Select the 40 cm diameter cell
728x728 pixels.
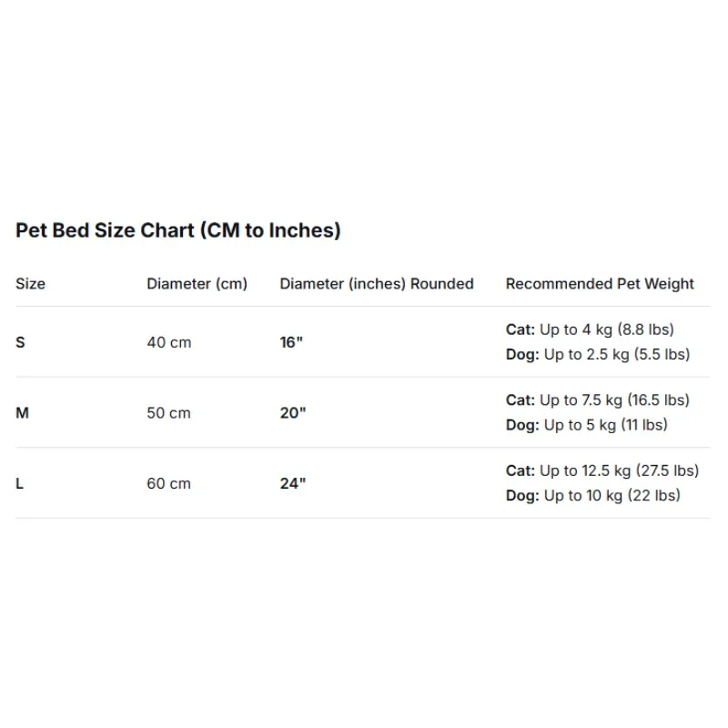click(x=169, y=342)
